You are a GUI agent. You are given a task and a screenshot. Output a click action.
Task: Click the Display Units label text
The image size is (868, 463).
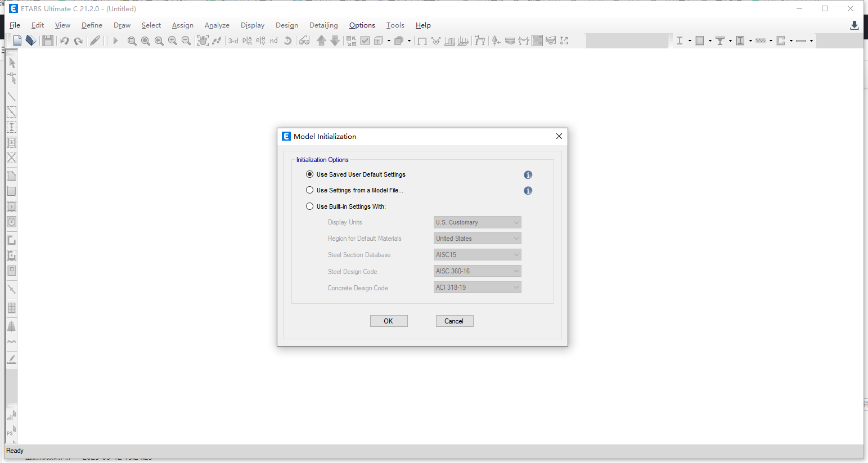345,222
